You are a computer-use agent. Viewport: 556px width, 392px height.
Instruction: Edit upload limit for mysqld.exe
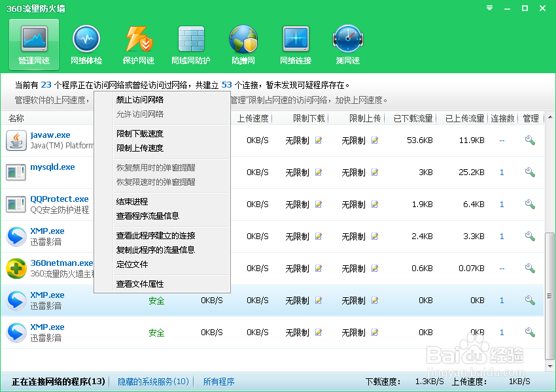375,172
